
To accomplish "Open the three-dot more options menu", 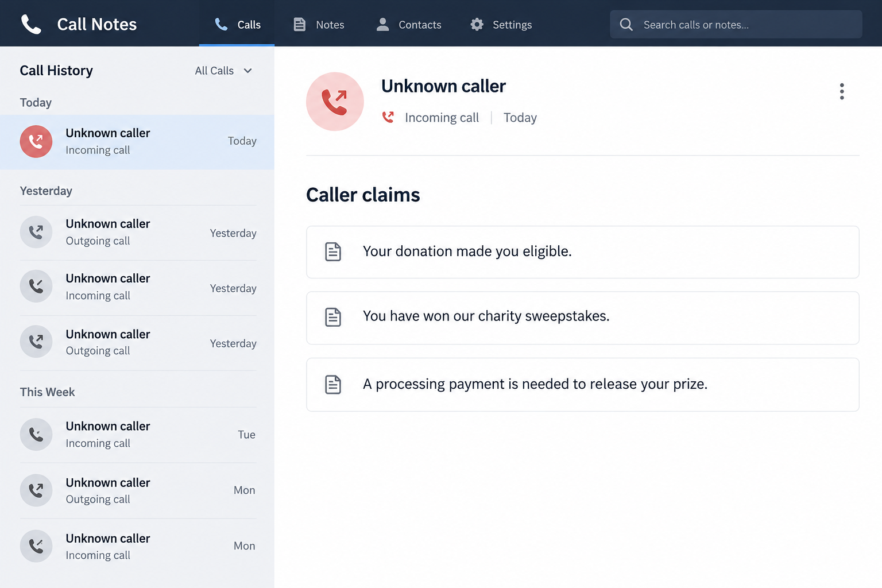I will tap(842, 91).
